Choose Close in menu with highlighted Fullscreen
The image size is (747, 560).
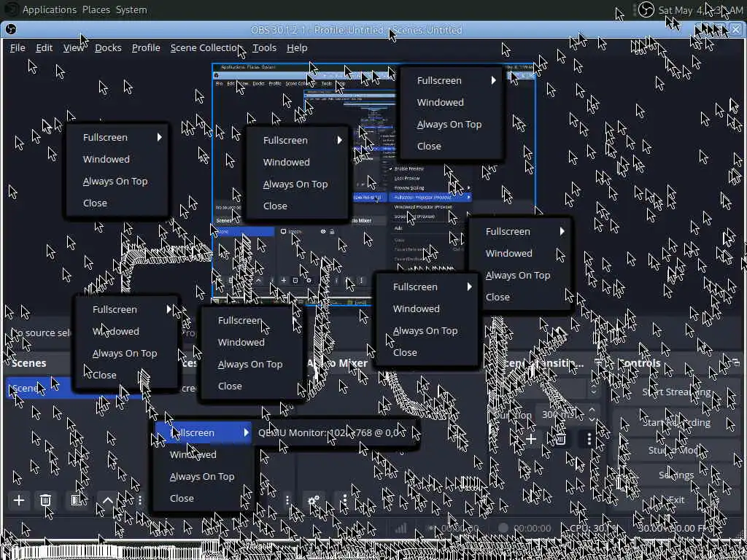[x=204, y=498]
